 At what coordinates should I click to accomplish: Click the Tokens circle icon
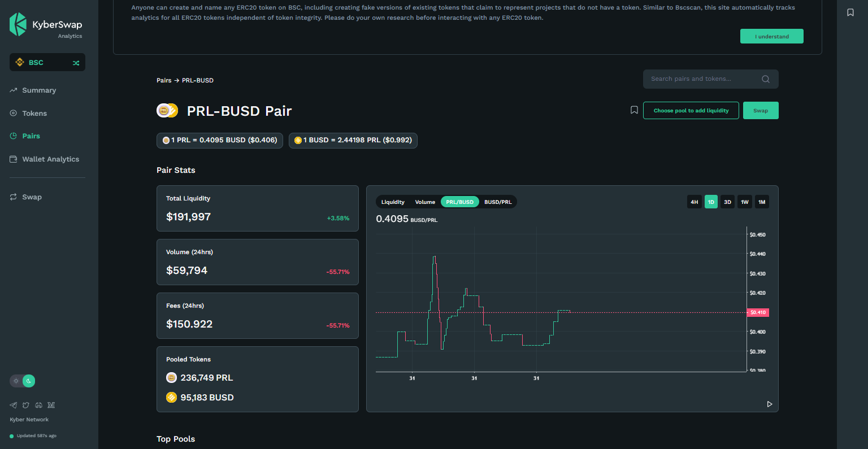(14, 114)
